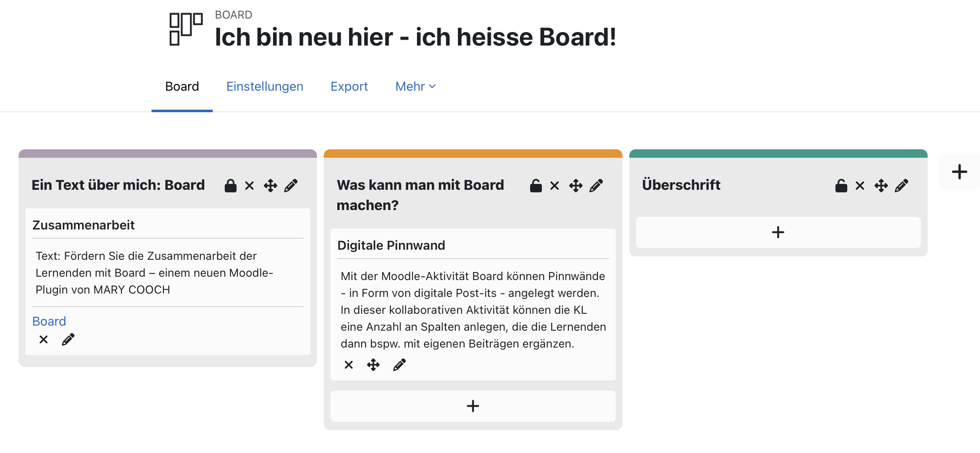Screen dimensions: 980x453
Task: Edit the Überschrift column heading
Action: point(901,186)
